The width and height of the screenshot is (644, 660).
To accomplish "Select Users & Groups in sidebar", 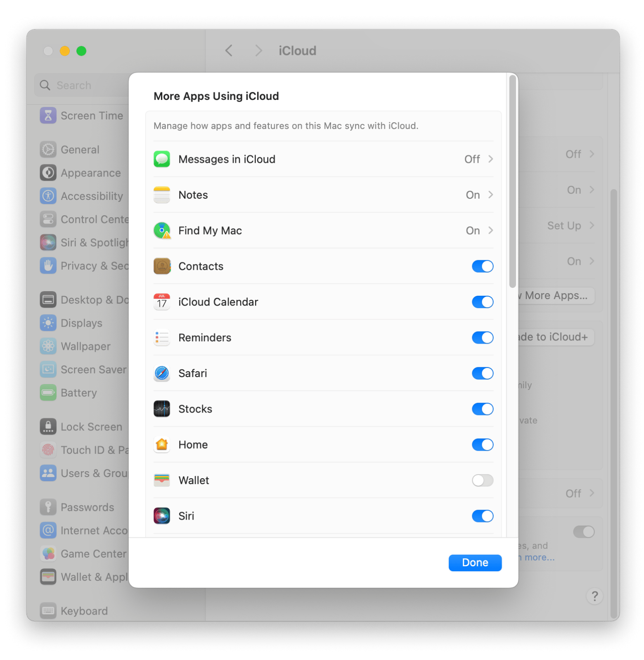I will [x=84, y=473].
